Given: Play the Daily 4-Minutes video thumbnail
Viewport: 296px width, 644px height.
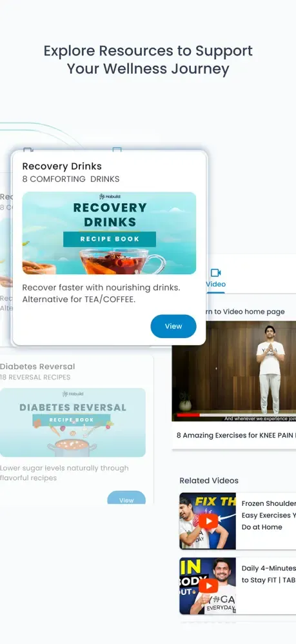Looking at the screenshot, I should coord(208,586).
